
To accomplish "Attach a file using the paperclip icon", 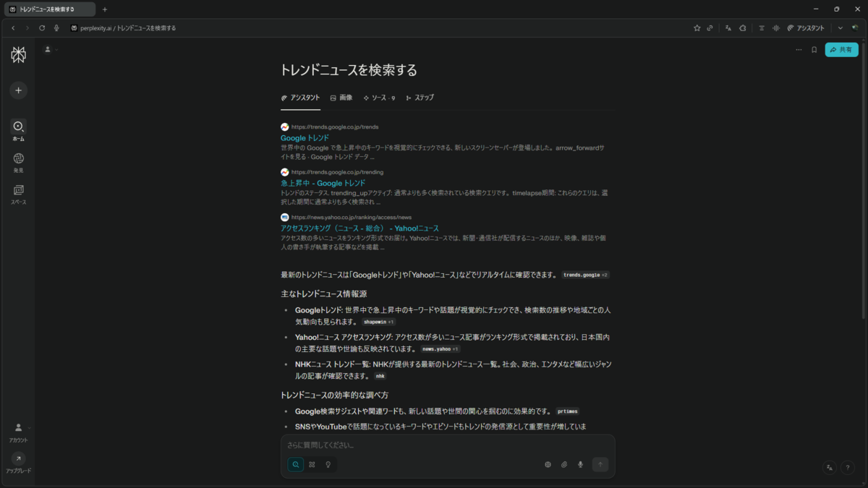I will [x=564, y=464].
